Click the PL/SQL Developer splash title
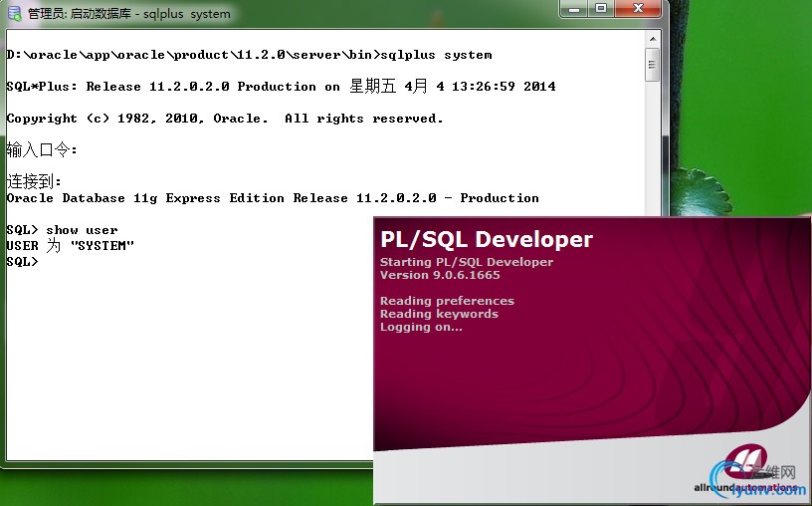This screenshot has height=506, width=812. coord(487,239)
